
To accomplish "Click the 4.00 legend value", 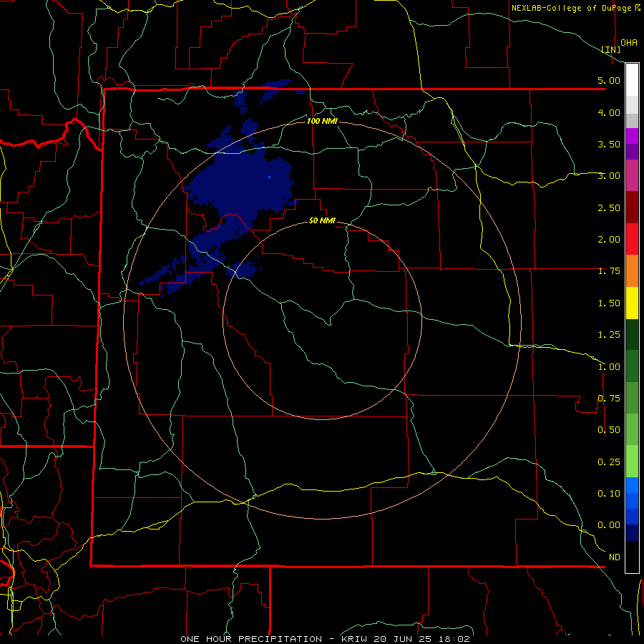I will 609,112.
